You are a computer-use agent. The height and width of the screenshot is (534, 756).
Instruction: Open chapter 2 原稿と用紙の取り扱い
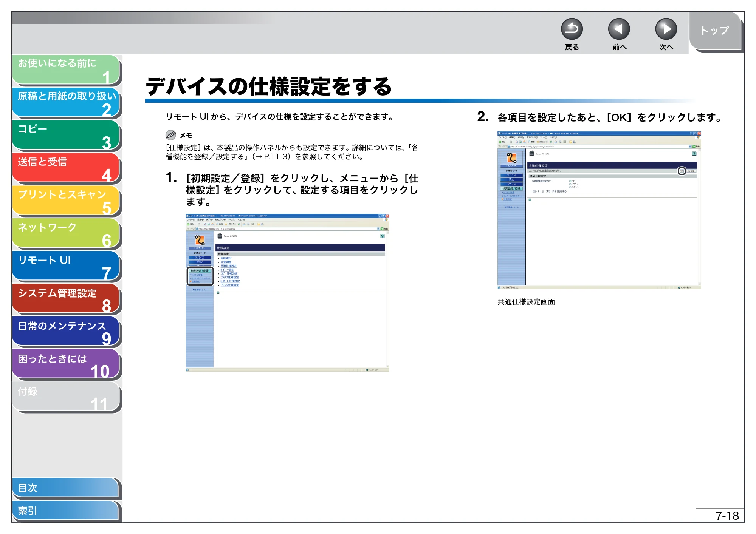(x=66, y=102)
